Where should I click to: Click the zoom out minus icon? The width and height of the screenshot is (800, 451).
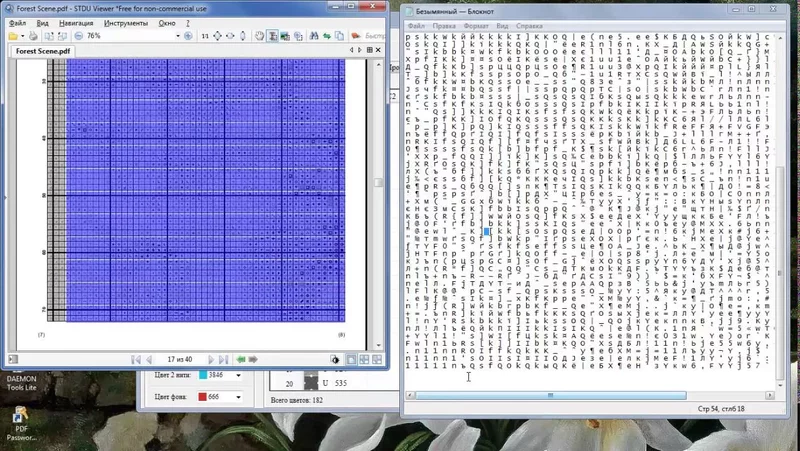point(79,36)
